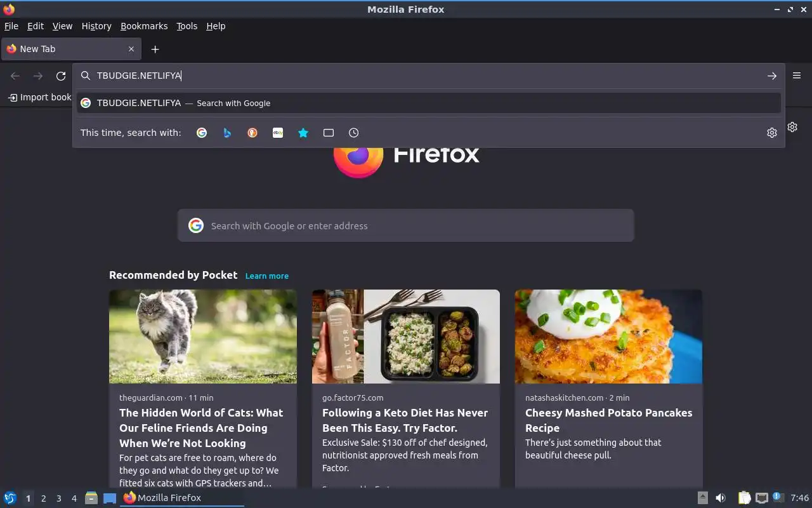Search this time with Google icon
The height and width of the screenshot is (508, 812).
202,133
